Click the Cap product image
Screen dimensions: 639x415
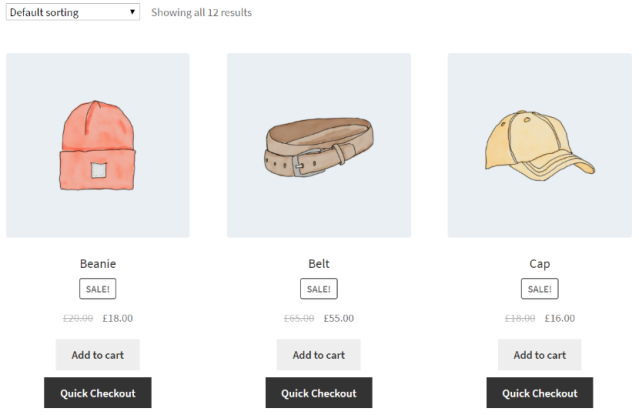[539, 145]
